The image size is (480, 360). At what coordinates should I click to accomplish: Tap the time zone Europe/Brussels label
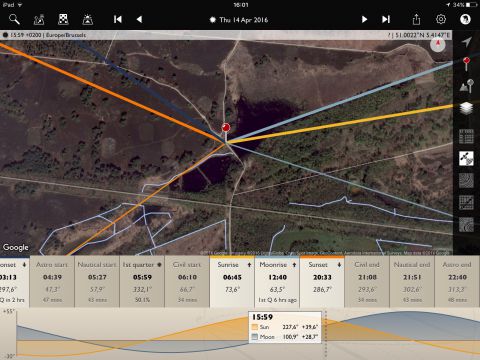point(66,35)
